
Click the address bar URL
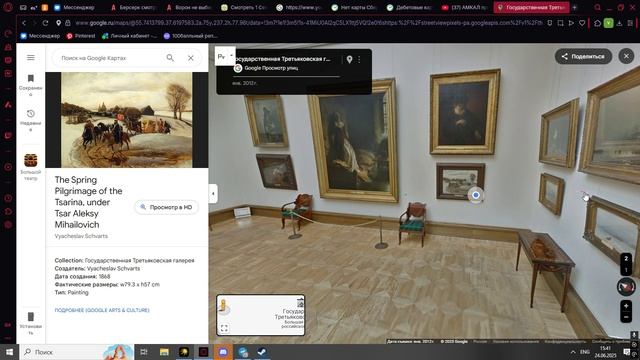click(309, 23)
